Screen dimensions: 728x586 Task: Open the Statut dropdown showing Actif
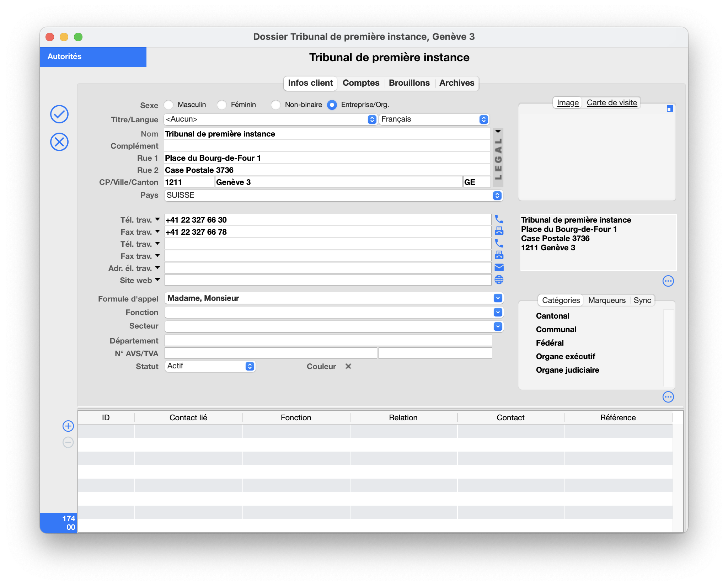click(210, 366)
